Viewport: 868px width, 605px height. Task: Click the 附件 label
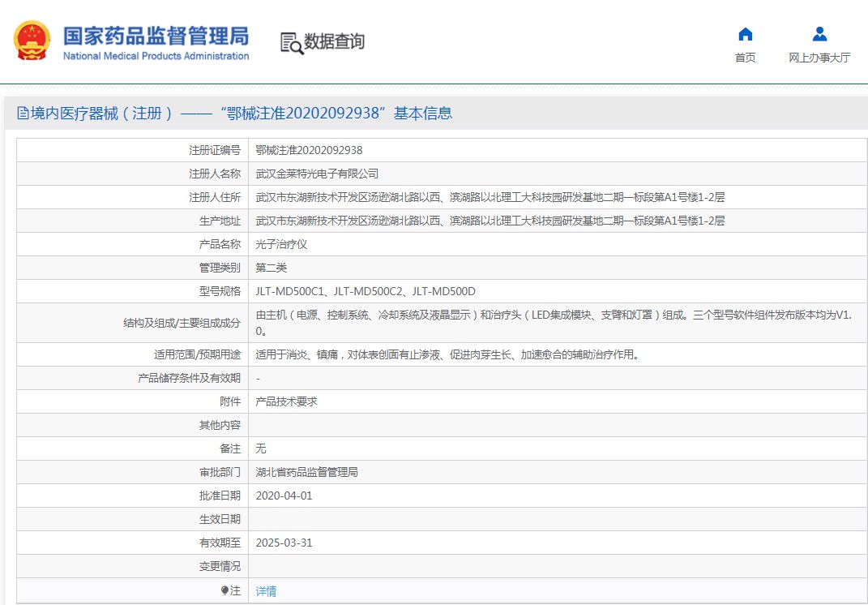(230, 401)
